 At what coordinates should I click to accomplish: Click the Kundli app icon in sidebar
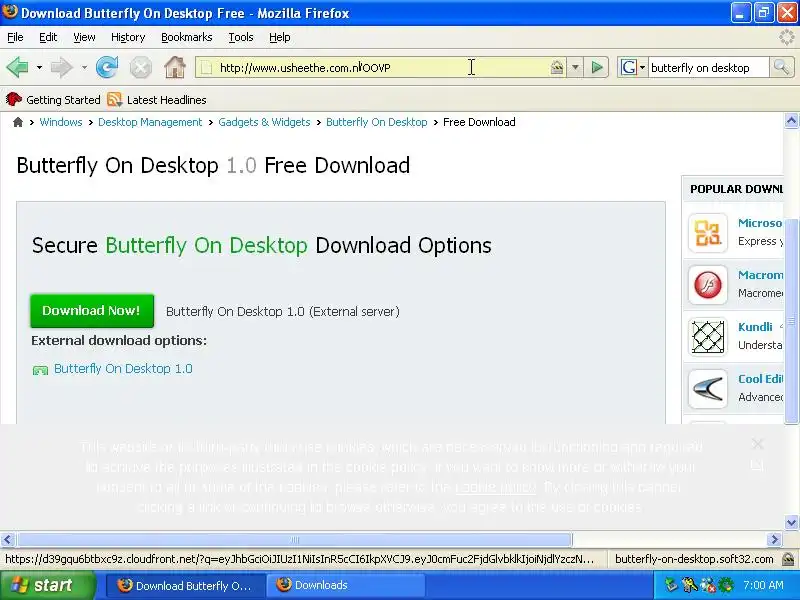coord(708,337)
